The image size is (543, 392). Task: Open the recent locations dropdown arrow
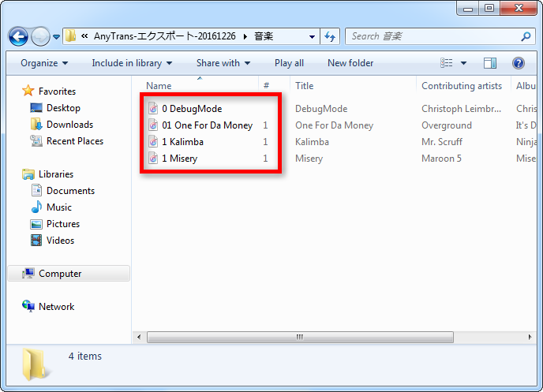pyautogui.click(x=57, y=36)
